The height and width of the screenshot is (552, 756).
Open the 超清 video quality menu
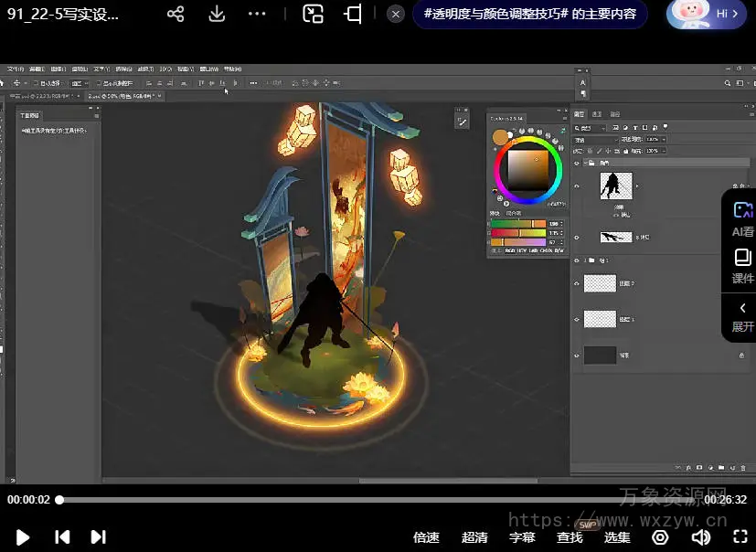tap(474, 537)
